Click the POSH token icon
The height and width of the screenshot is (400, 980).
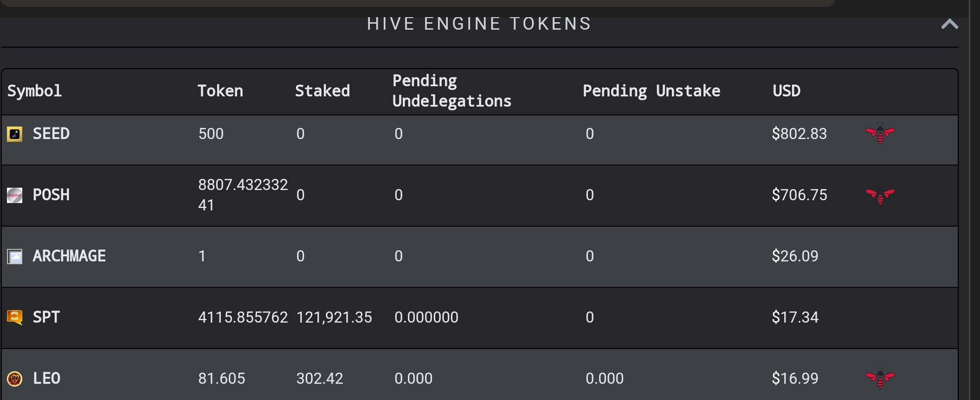[14, 195]
